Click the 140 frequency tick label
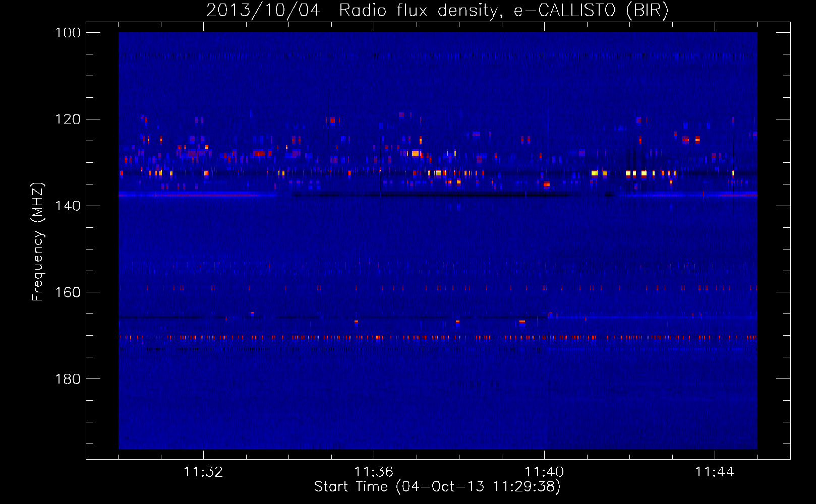The image size is (816, 504). (68, 206)
